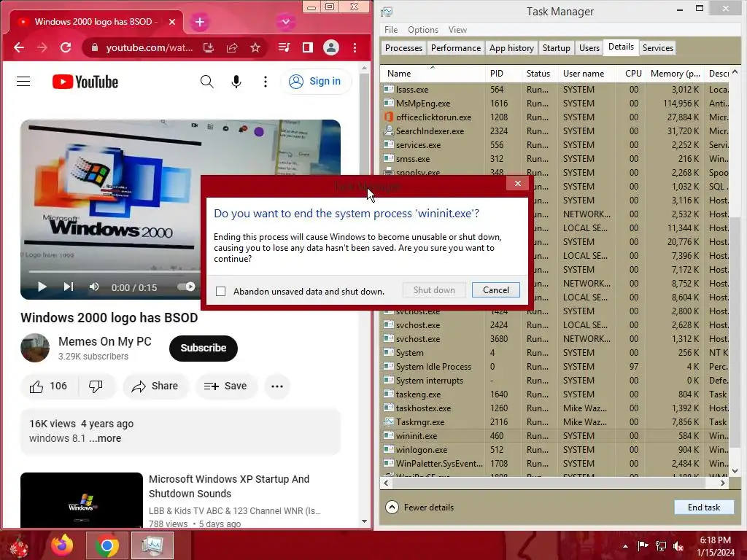Image resolution: width=747 pixels, height=560 pixels.
Task: Mute the video player volume
Action: click(94, 287)
